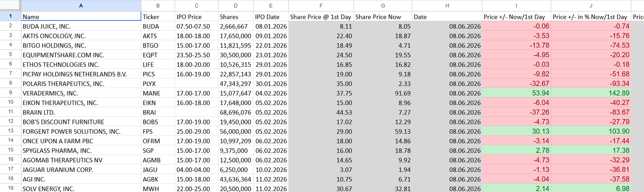Click the percent change '-93.34'
The width and height of the screenshot is (644, 192).
click(x=591, y=84)
